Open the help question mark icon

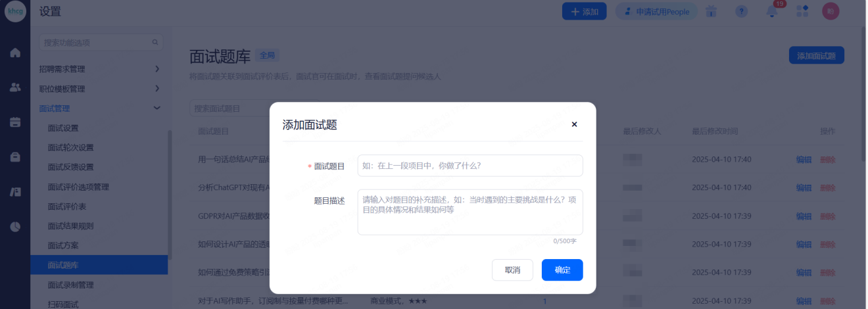click(741, 12)
